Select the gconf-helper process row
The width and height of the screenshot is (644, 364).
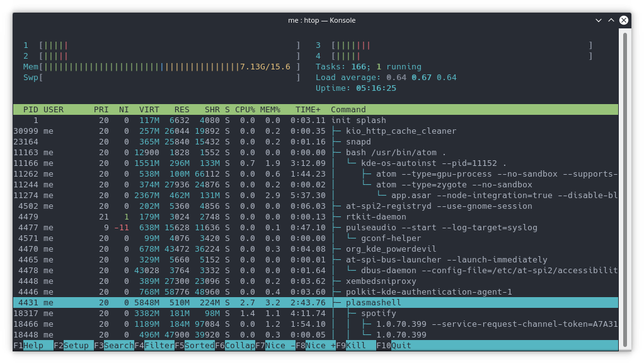[316, 238]
